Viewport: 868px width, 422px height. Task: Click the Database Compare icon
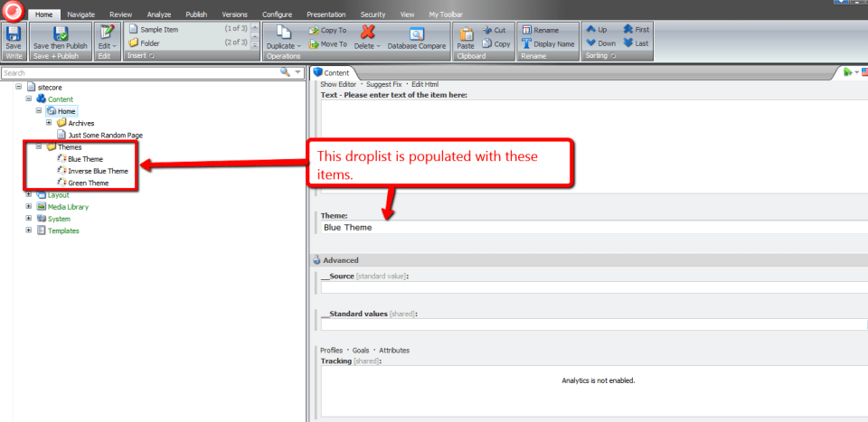tap(418, 33)
